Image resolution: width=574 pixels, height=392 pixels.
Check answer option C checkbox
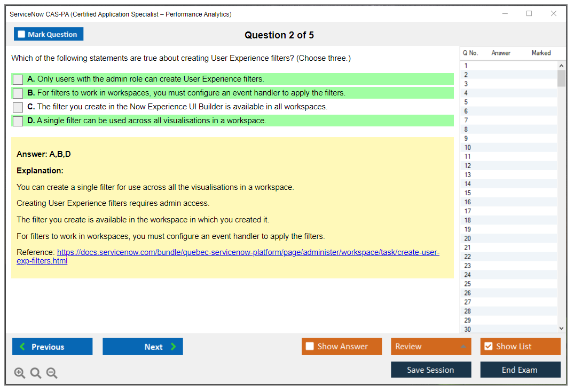[18, 107]
